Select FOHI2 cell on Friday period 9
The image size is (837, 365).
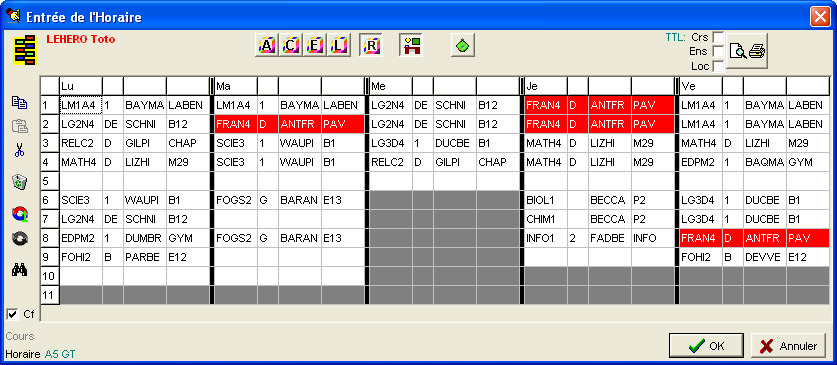tap(700, 257)
